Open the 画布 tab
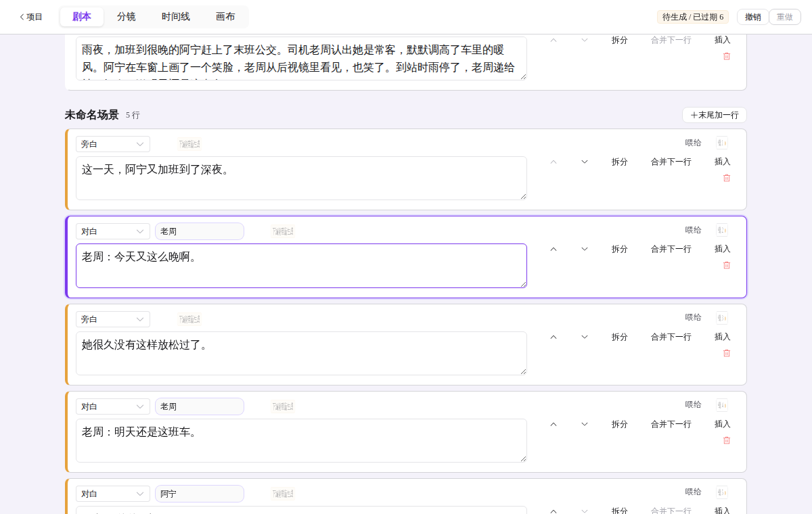Viewport: 812px width, 514px height. (x=225, y=17)
